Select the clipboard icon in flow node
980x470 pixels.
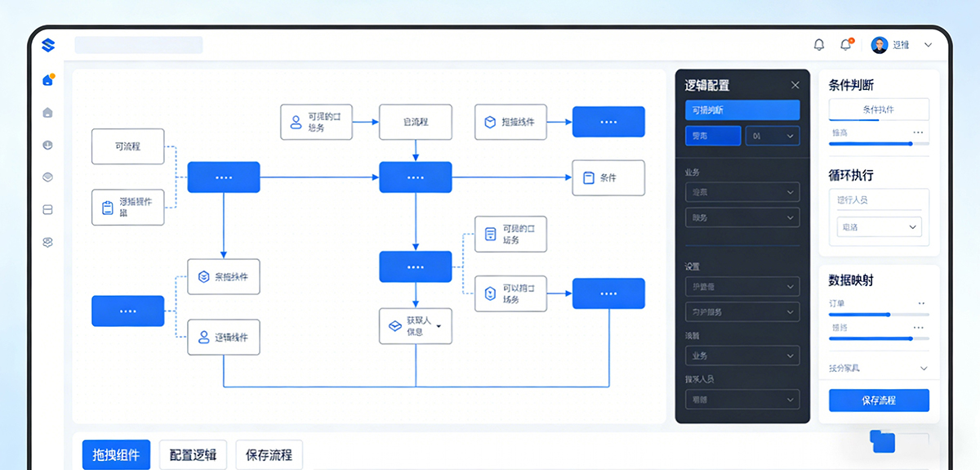pos(107,208)
